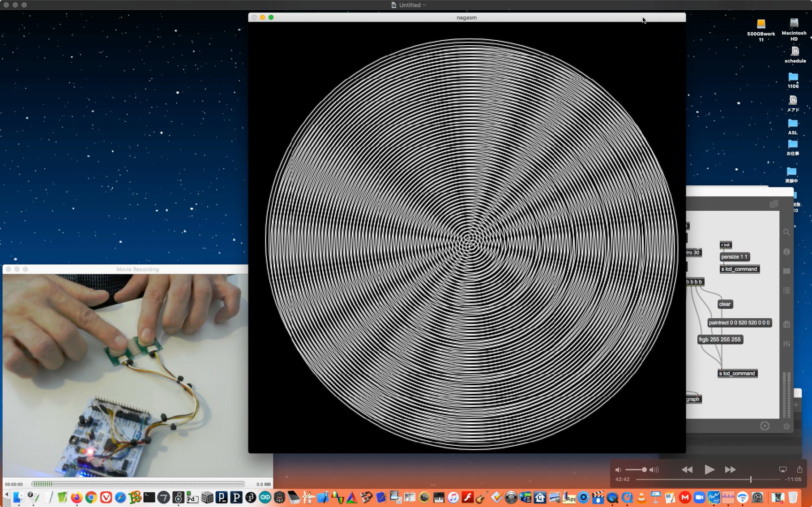Screen dimensions: 812x507
Task: Select the 's lcd_command' object below frgb
Action: (x=737, y=373)
